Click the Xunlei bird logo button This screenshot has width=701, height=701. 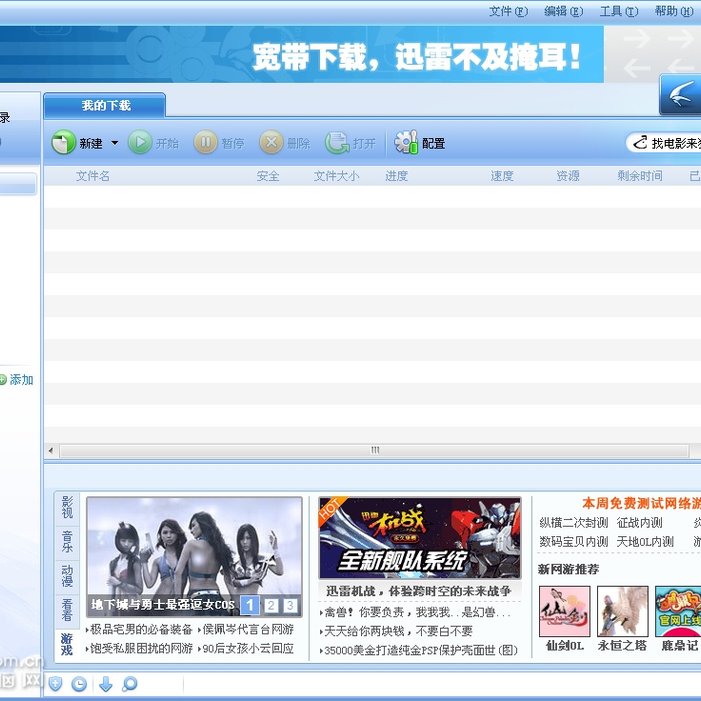point(680,95)
